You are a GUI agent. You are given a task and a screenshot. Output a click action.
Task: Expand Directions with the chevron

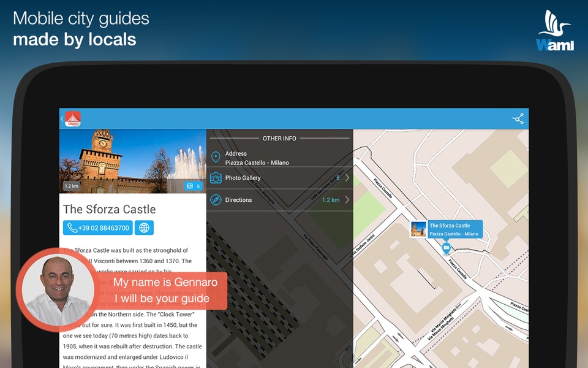(347, 200)
